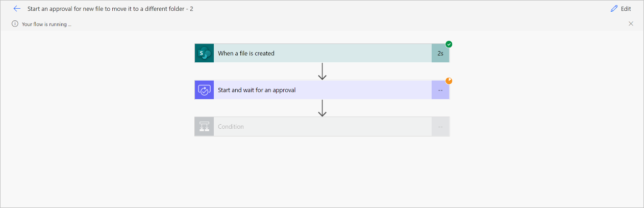Click the orange waiting status badge
Image resolution: width=644 pixels, height=208 pixels.
(449, 81)
